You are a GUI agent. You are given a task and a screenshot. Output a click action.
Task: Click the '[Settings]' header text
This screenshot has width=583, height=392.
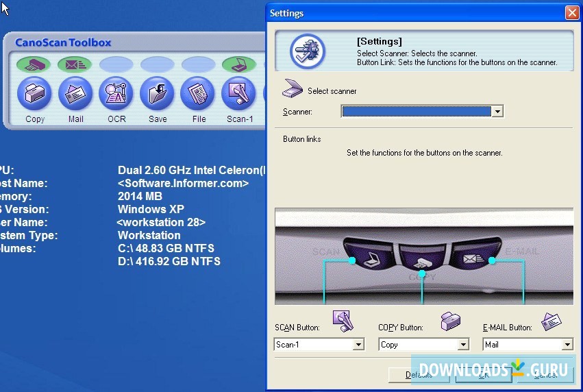[x=380, y=41]
